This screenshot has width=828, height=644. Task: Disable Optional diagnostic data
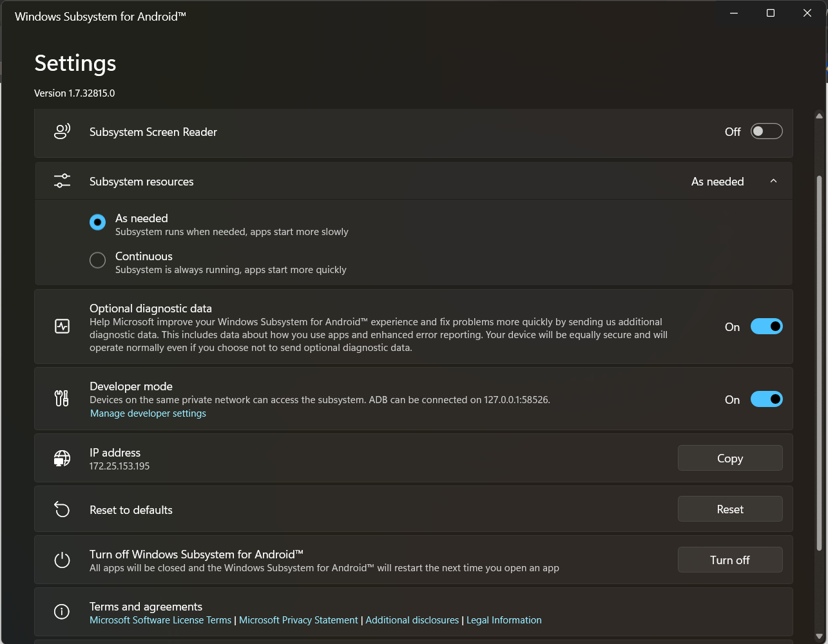click(766, 327)
